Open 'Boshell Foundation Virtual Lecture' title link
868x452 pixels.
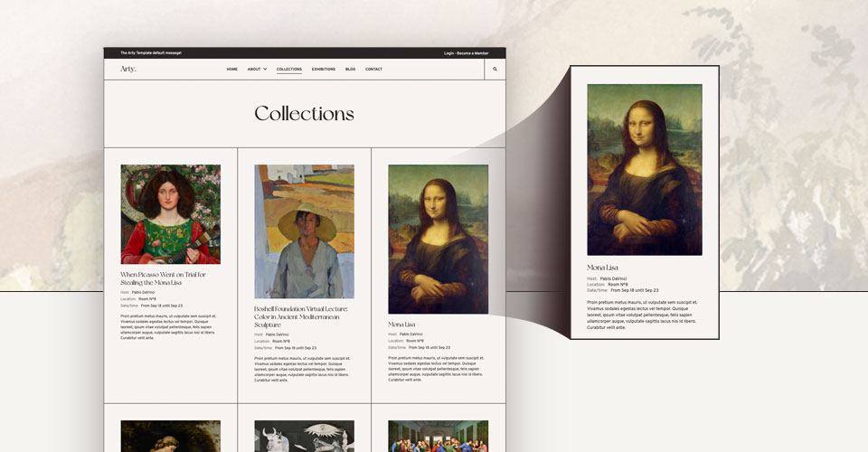pyautogui.click(x=300, y=317)
